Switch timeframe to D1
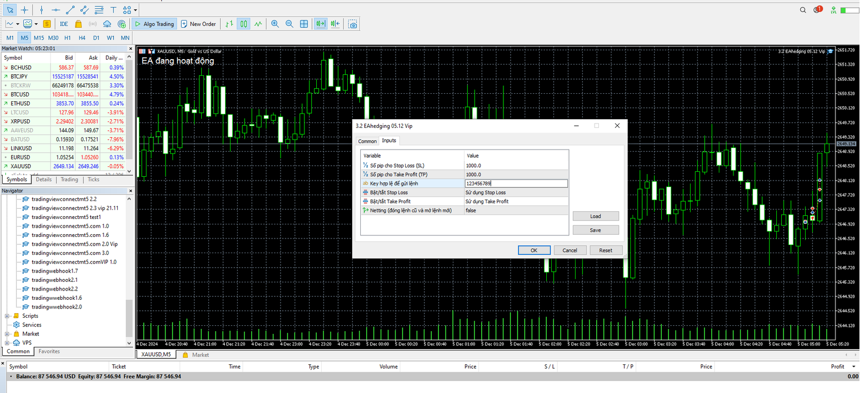The width and height of the screenshot is (868, 393). pyautogui.click(x=96, y=38)
